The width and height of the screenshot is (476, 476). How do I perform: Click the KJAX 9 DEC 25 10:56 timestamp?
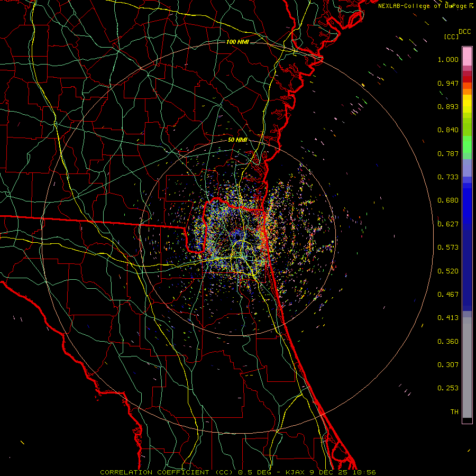(331, 472)
